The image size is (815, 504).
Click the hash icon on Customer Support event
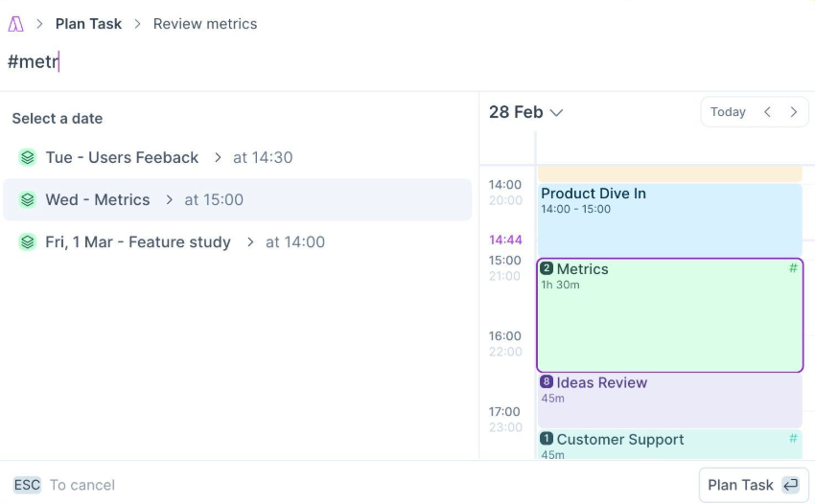(x=793, y=438)
